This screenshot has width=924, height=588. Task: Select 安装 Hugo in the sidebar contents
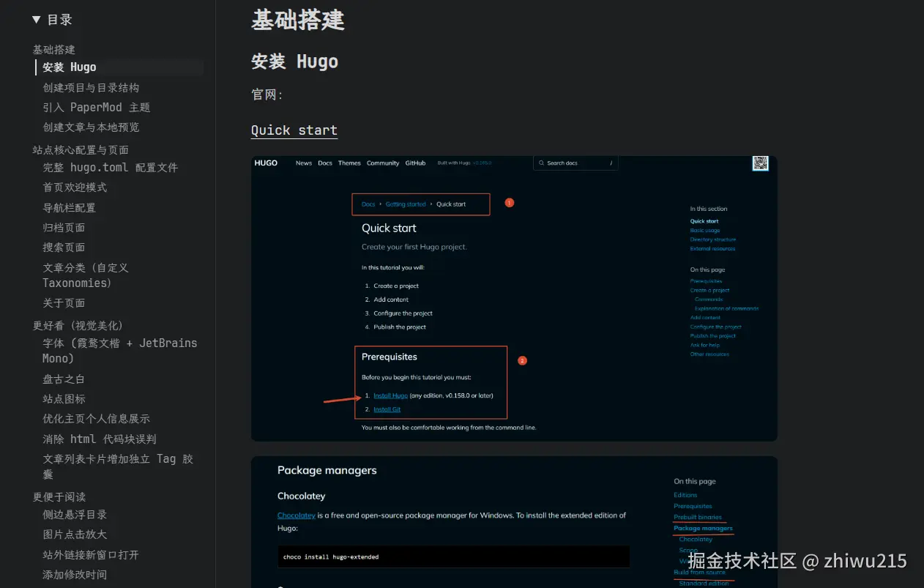[x=70, y=67]
